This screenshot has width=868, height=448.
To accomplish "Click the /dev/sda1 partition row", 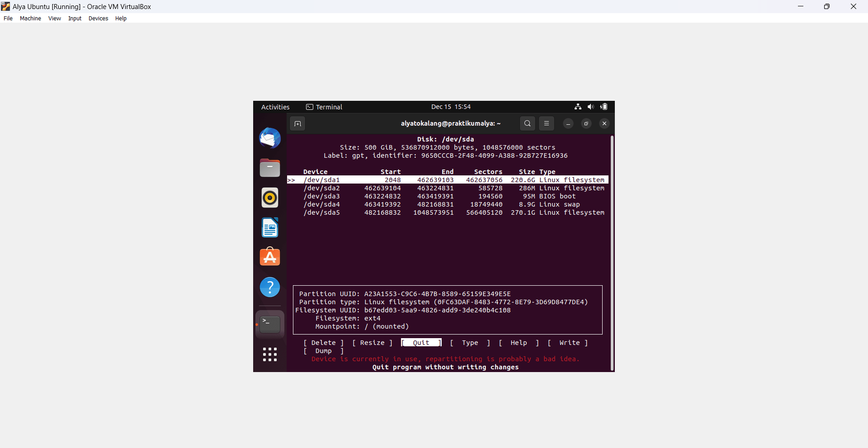I will [x=448, y=180].
